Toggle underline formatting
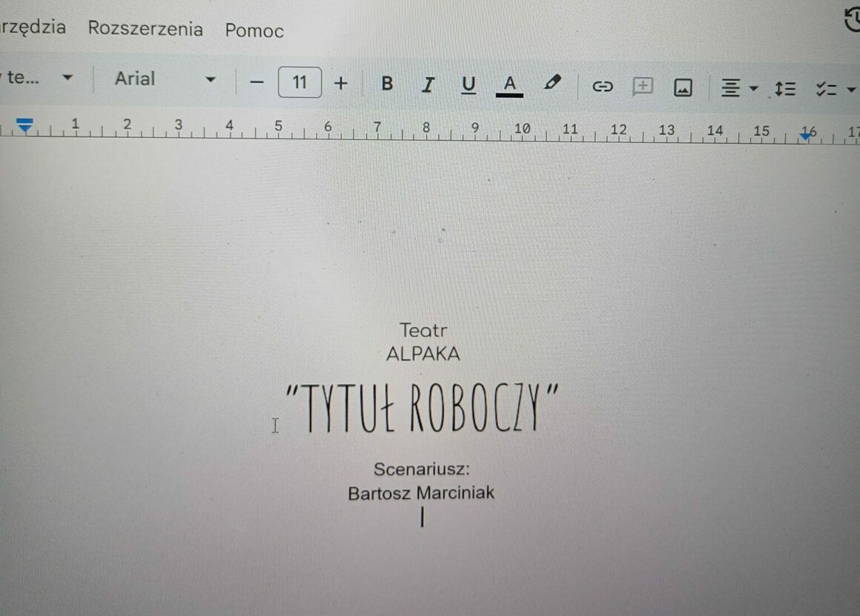 468,85
